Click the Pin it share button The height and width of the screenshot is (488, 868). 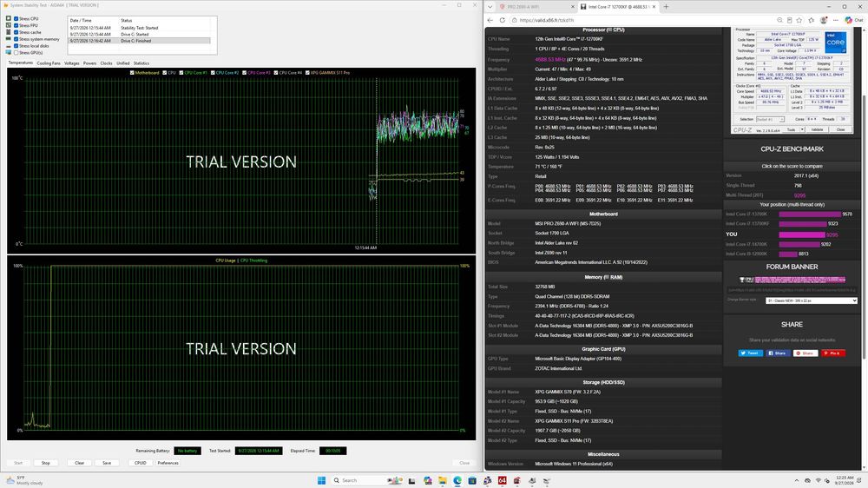[832, 353]
